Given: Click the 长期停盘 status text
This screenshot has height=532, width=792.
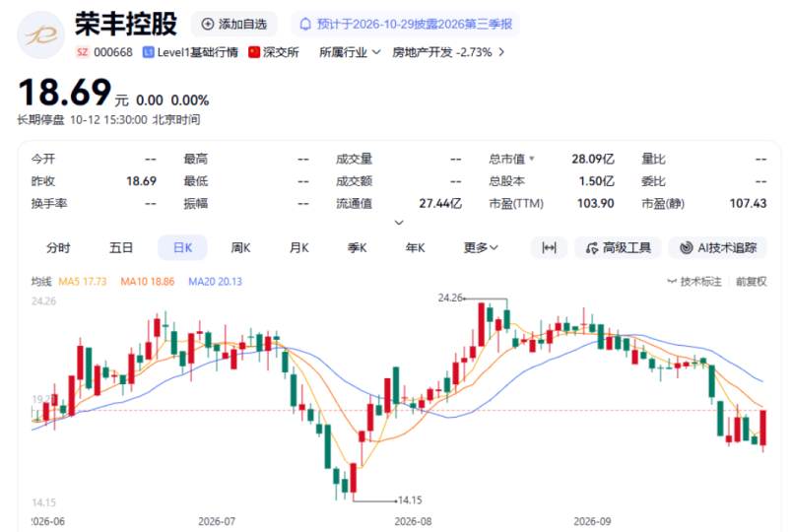Looking at the screenshot, I should pos(41,120).
